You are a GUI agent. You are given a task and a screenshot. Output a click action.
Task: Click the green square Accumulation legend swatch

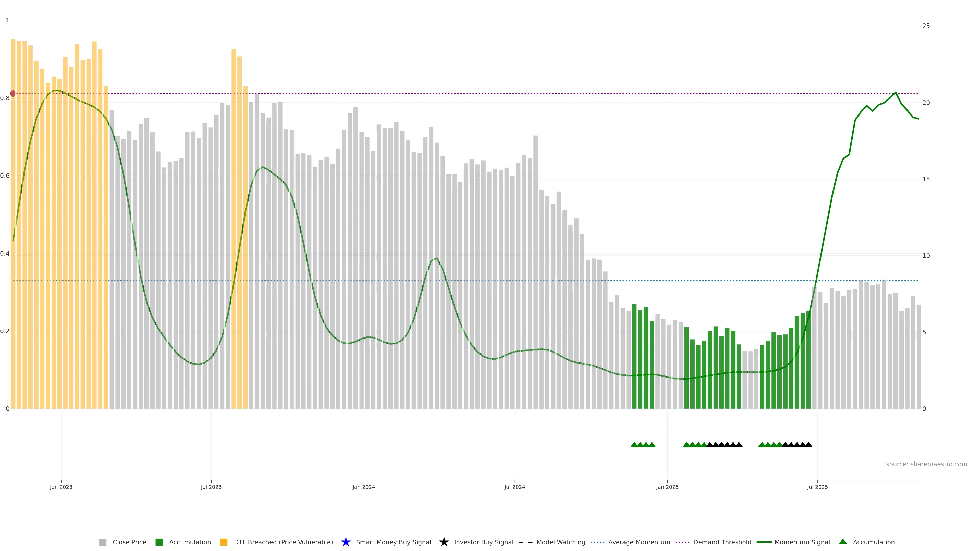159,542
